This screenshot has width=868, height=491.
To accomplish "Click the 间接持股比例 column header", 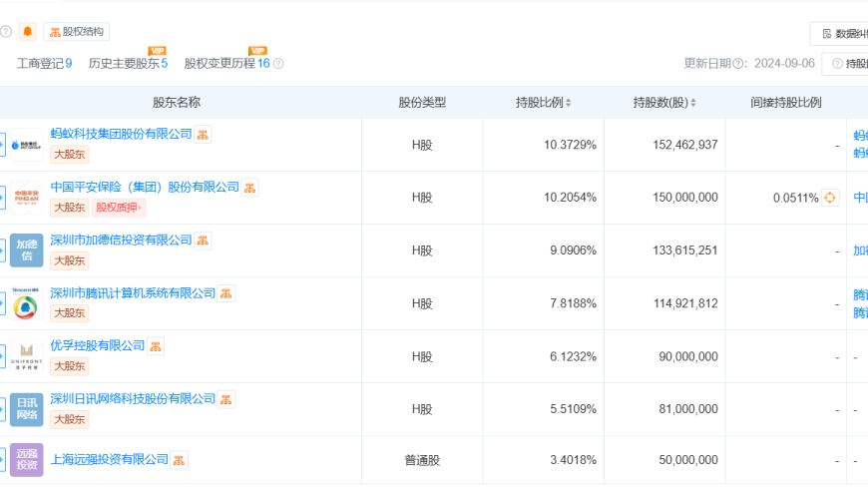I will (x=786, y=103).
